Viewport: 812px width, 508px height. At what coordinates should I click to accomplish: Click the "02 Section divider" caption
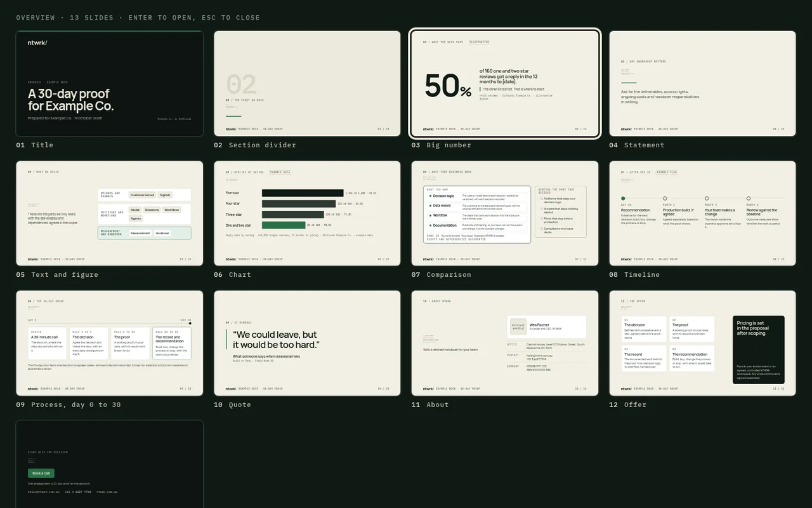(x=255, y=145)
